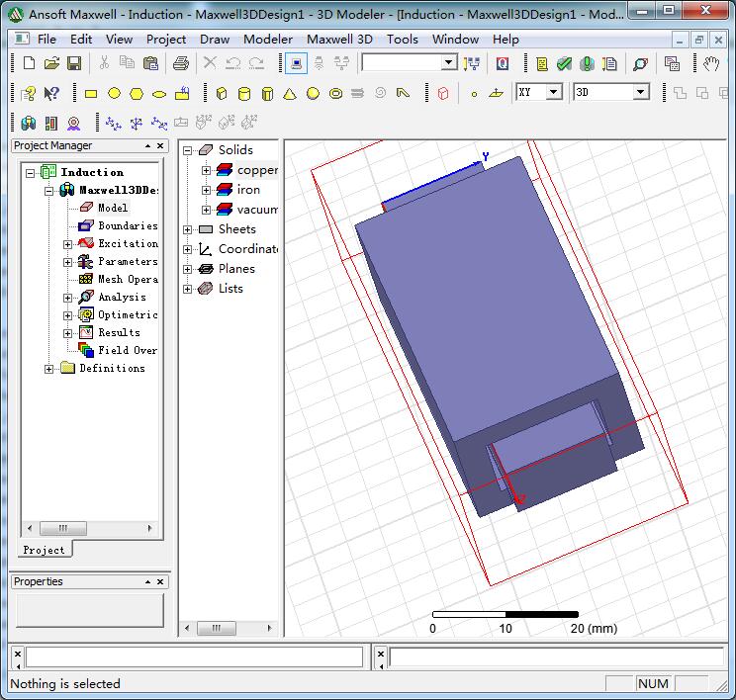This screenshot has width=736, height=700.
Task: Click the Paste clipboard icon
Action: [x=150, y=63]
